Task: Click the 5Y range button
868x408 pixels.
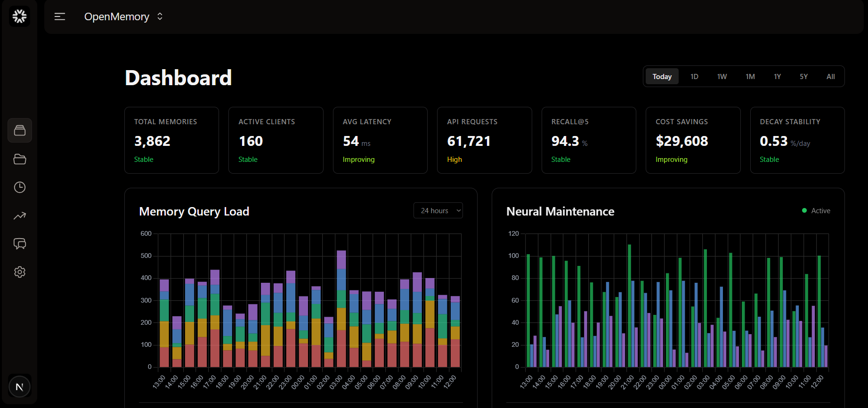Action: 803,77
